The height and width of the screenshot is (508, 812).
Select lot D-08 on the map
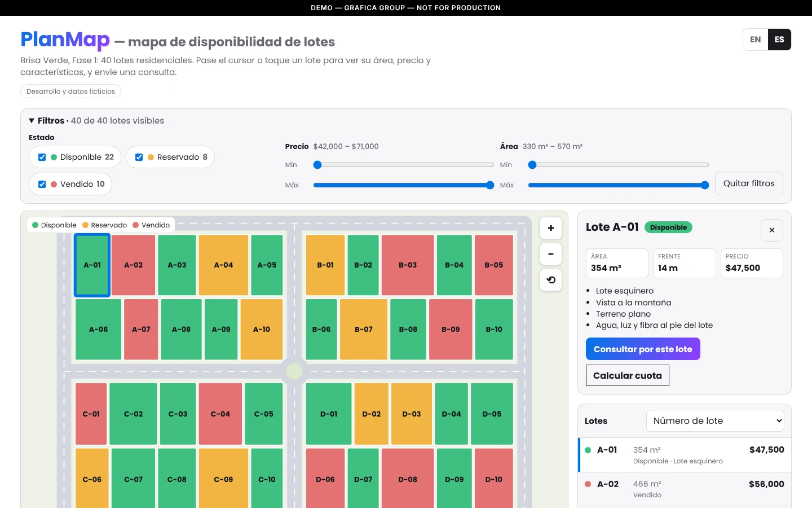tap(408, 479)
